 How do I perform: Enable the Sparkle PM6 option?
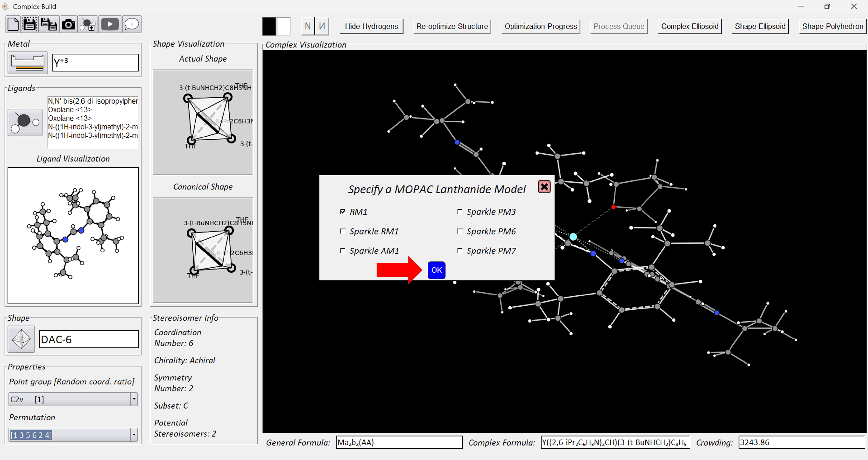pos(460,231)
